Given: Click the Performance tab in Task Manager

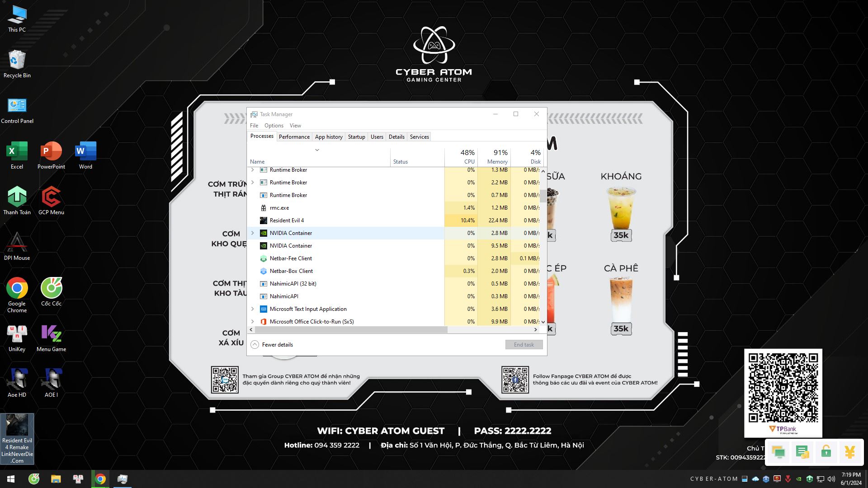Looking at the screenshot, I should tap(294, 136).
